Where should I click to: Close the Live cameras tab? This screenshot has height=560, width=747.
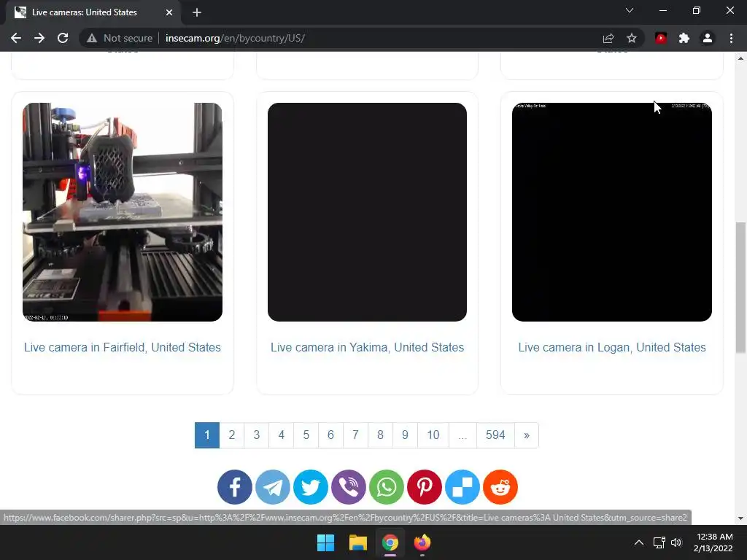[169, 12]
